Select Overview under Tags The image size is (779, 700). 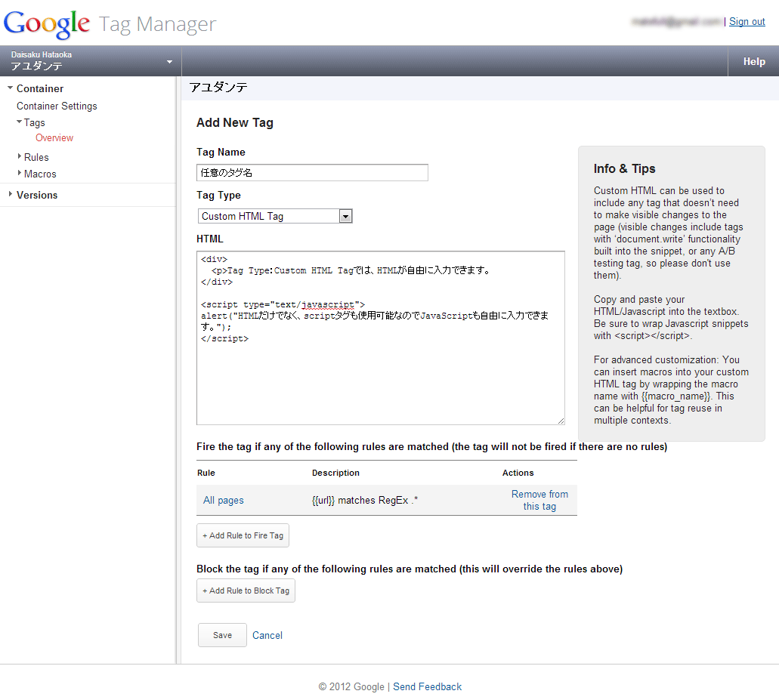tap(54, 138)
